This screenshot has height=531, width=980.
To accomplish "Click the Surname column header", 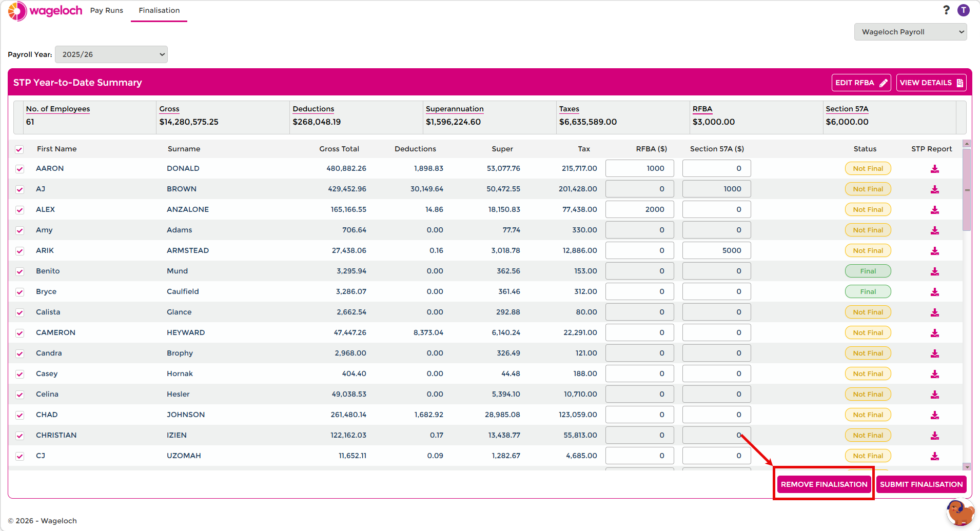I will [x=184, y=149].
